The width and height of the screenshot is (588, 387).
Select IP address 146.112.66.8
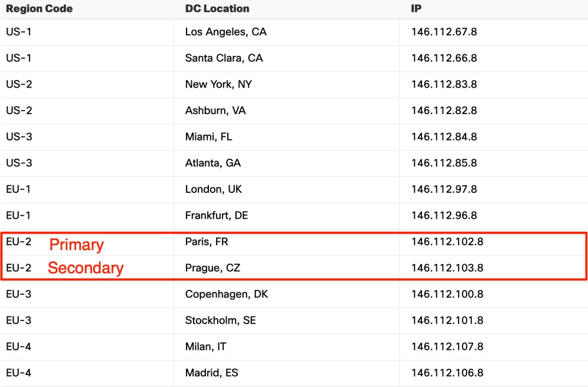click(x=444, y=58)
